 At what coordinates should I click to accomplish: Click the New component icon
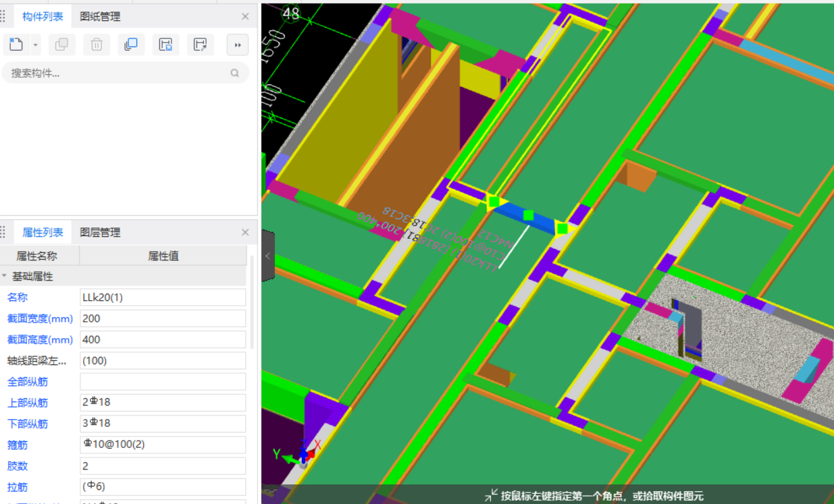(x=16, y=45)
